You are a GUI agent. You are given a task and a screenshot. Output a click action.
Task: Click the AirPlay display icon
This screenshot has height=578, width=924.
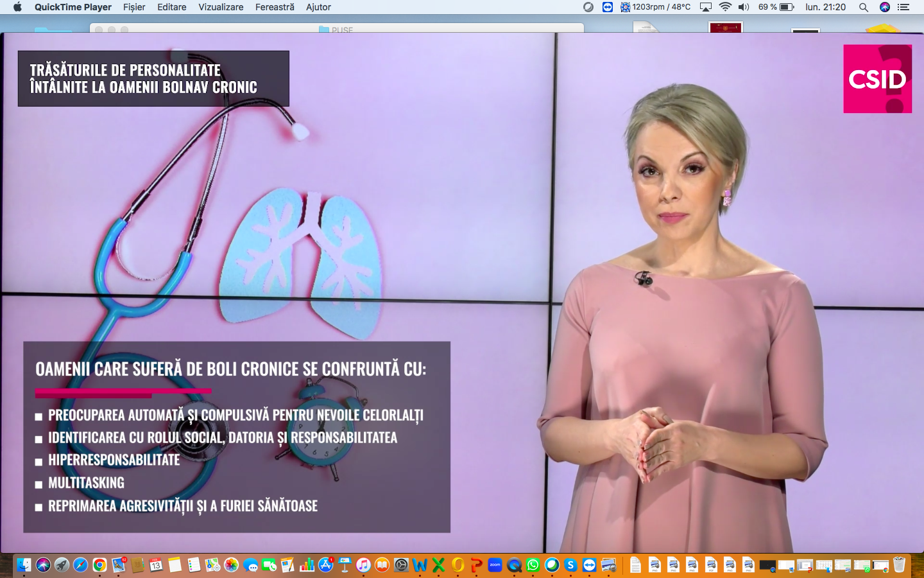point(706,7)
